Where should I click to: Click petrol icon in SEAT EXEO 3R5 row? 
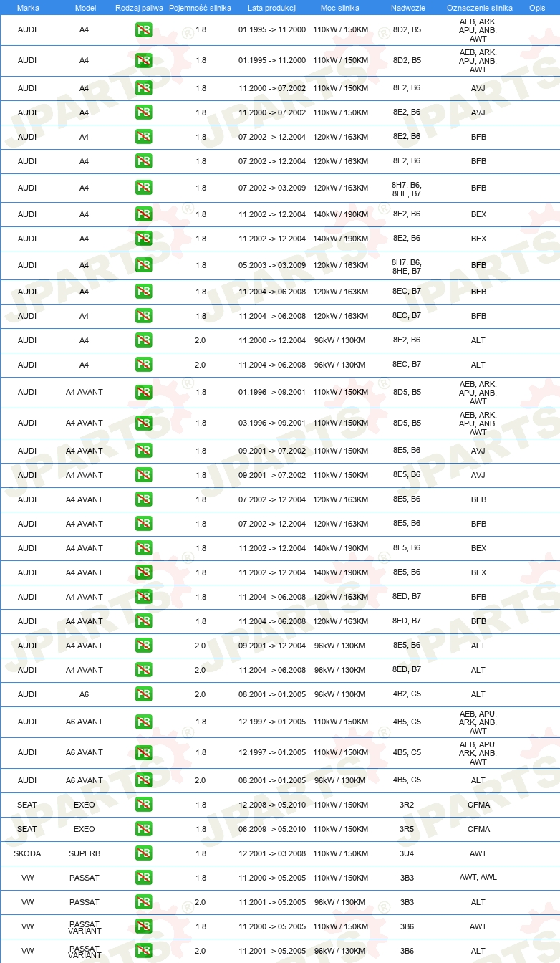[x=143, y=829]
